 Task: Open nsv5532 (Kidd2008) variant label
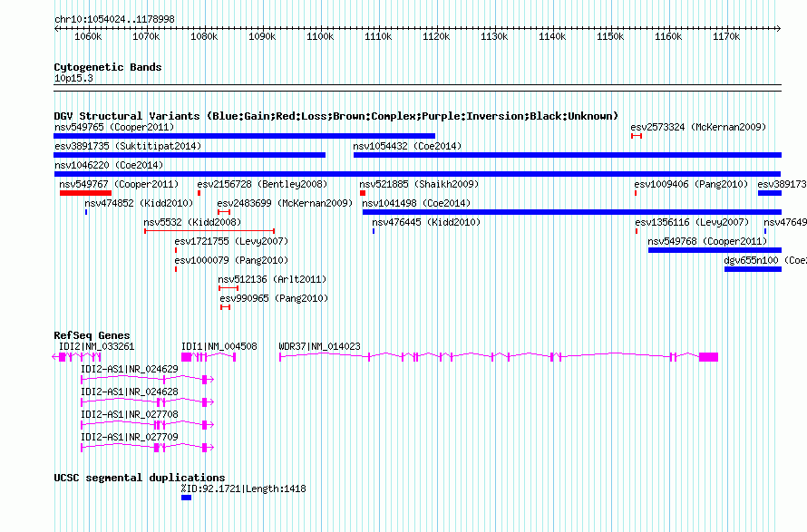(192, 222)
